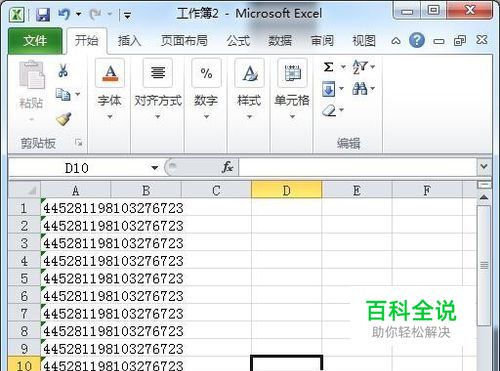Minimize the workbook window inside ribbon bar
The image size is (500, 371).
(x=439, y=41)
